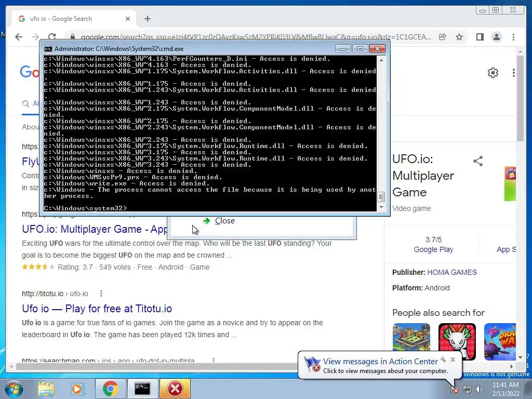Open Ufo io Play for free at Titotu.io

pos(97,309)
